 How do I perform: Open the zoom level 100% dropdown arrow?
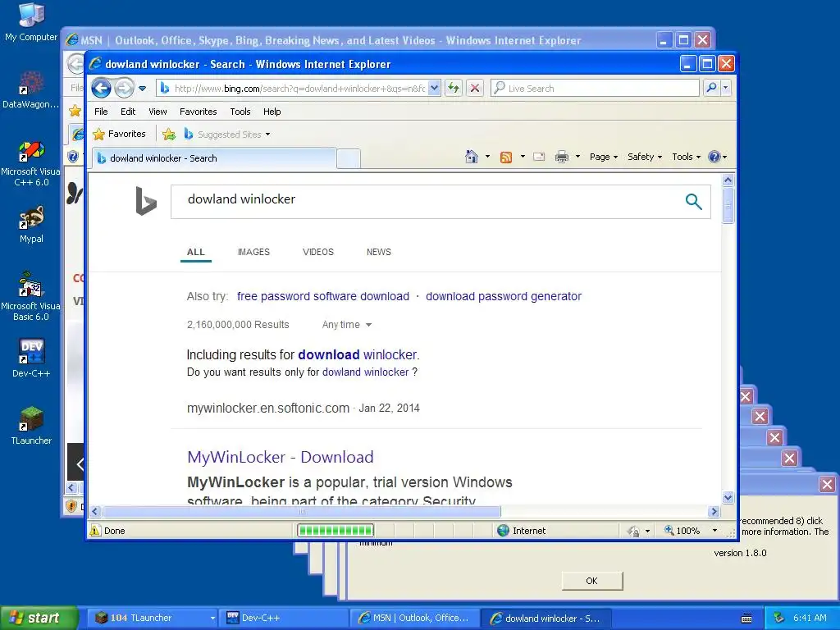pos(714,531)
